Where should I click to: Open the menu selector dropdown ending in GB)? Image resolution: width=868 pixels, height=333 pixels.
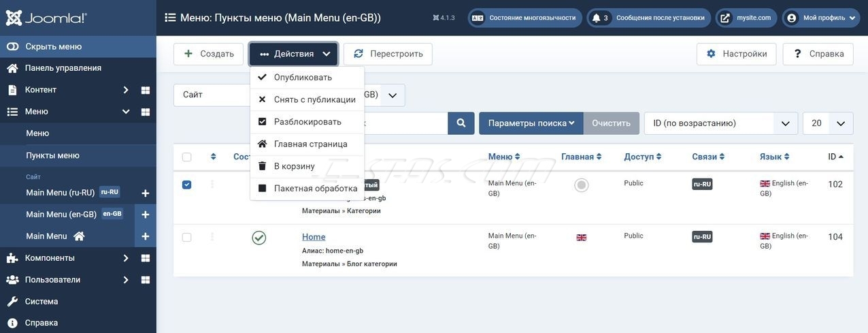385,95
